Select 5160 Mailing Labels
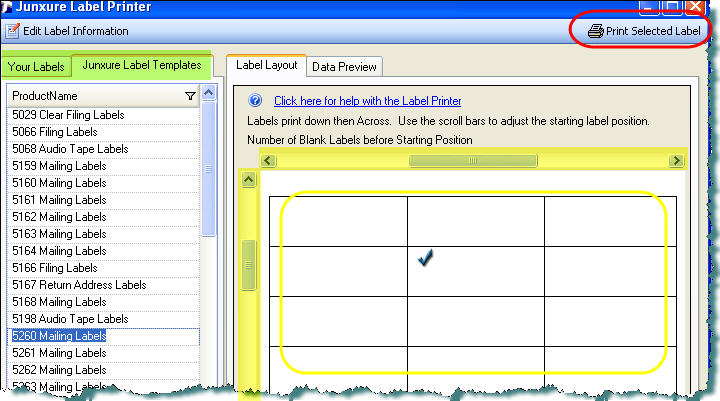The height and width of the screenshot is (401, 720). [103, 183]
